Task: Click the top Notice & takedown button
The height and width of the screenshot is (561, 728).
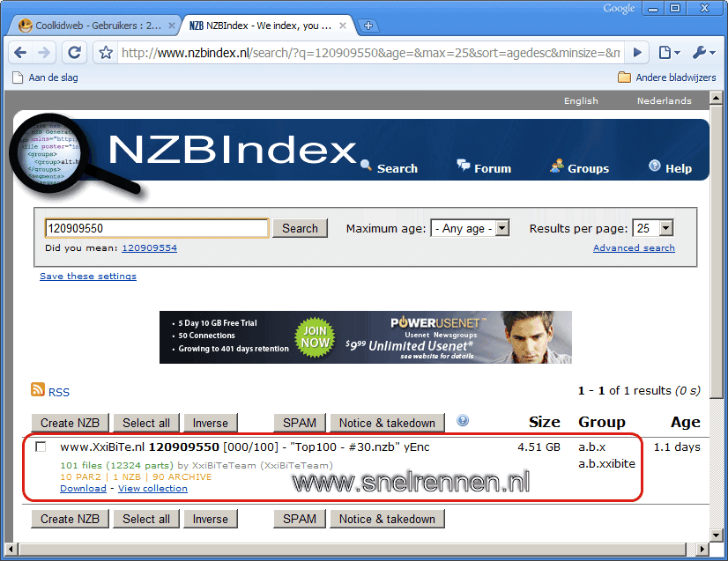Action: [x=387, y=424]
